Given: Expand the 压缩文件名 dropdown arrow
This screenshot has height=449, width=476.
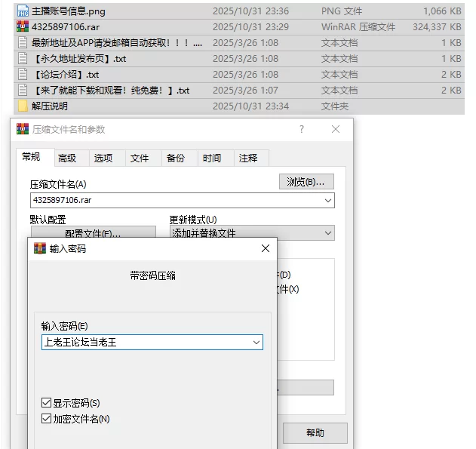Looking at the screenshot, I should (328, 201).
